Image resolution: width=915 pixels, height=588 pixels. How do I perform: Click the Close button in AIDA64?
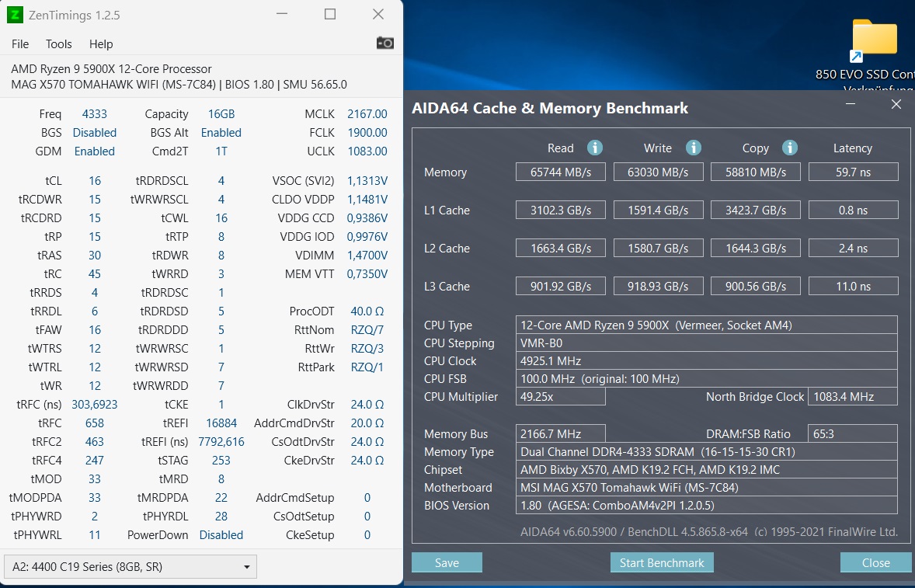pos(876,563)
